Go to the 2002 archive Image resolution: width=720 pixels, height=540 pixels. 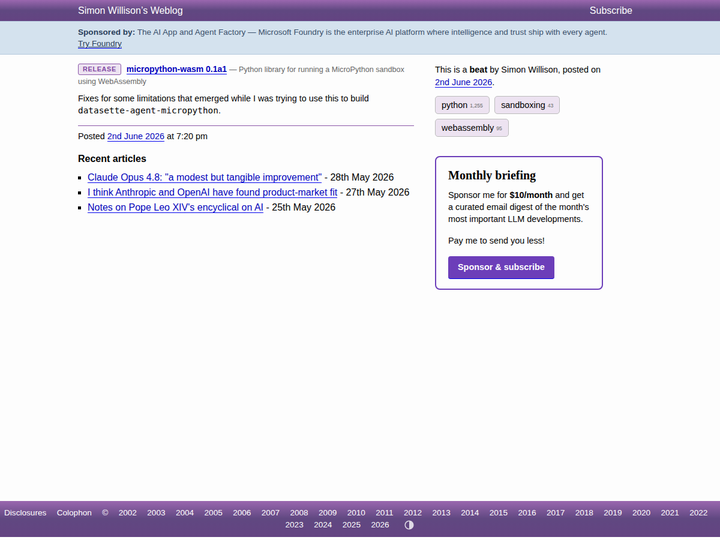[127, 512]
